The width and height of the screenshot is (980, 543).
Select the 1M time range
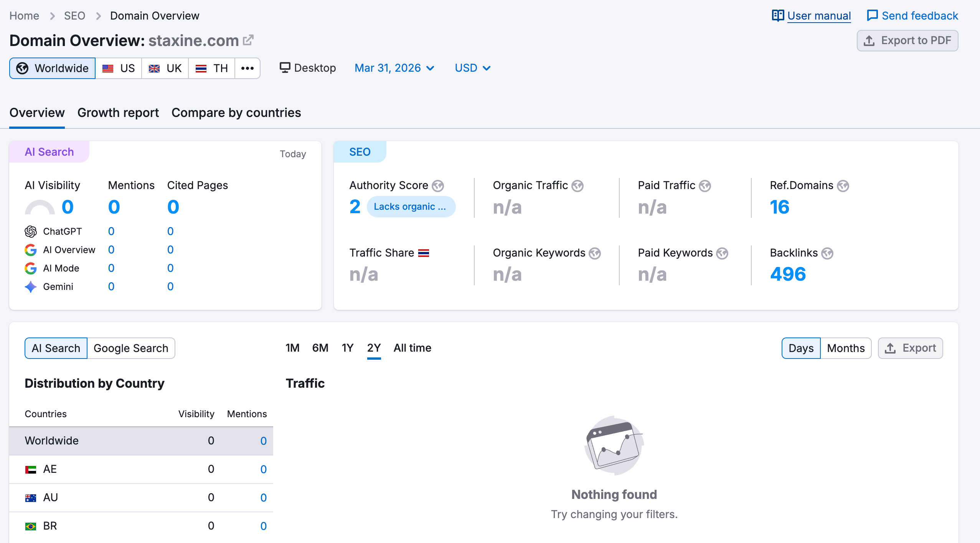point(292,348)
